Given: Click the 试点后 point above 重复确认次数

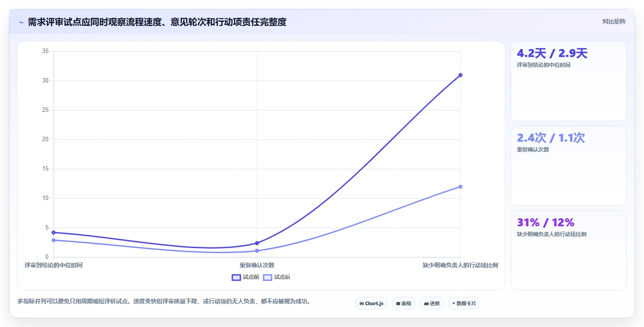Looking at the screenshot, I should [x=257, y=251].
